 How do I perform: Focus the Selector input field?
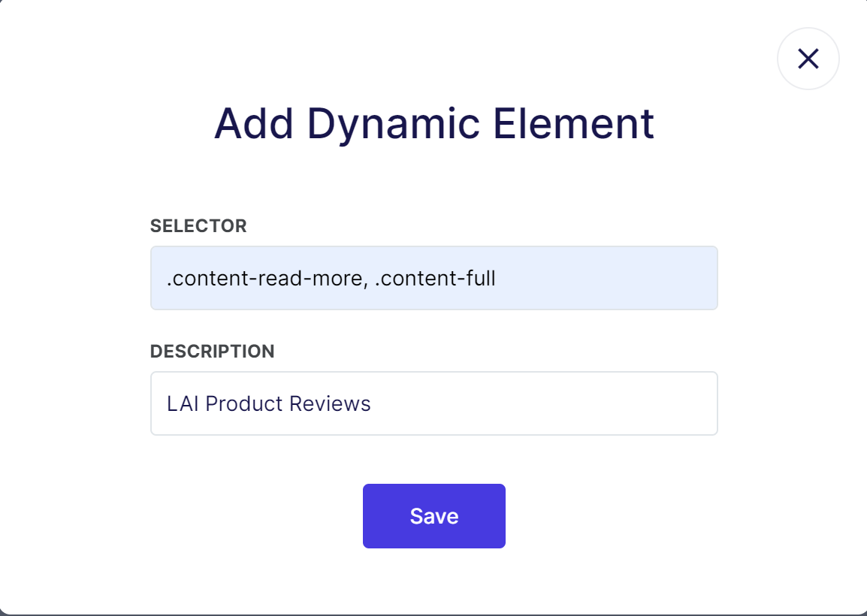pyautogui.click(x=434, y=278)
